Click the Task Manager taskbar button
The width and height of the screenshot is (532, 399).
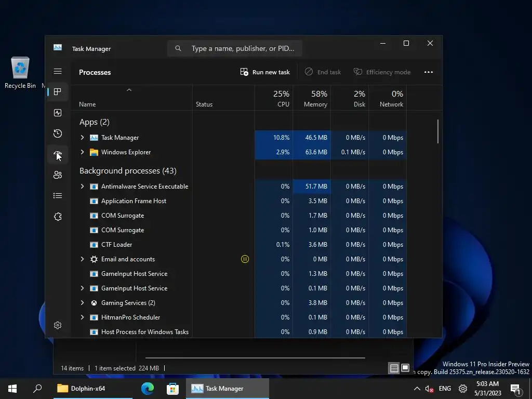point(228,389)
